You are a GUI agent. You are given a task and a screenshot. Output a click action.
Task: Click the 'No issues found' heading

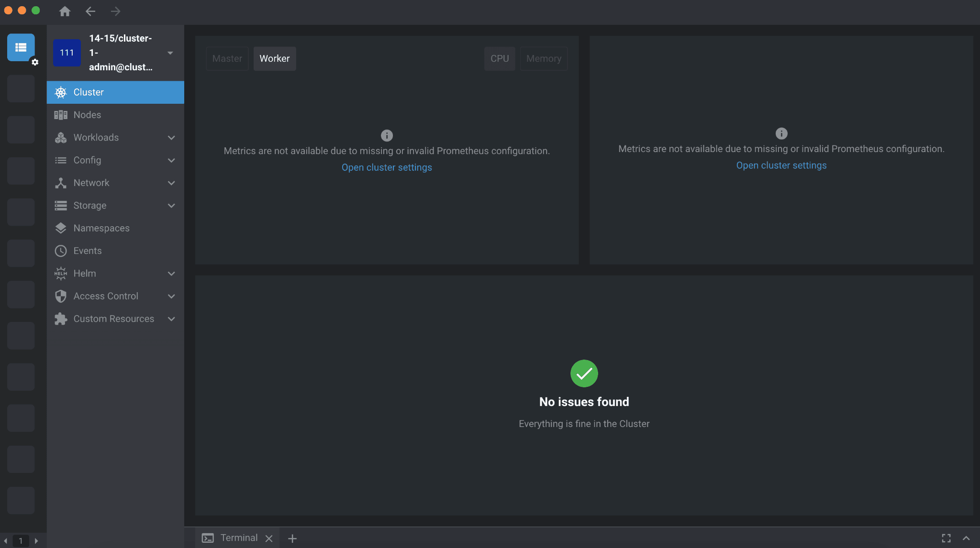pos(584,402)
